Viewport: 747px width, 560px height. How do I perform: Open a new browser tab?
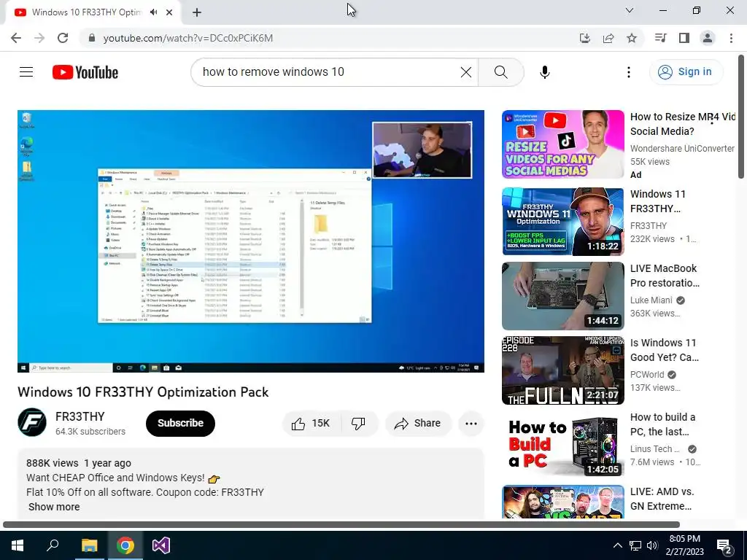tap(197, 13)
